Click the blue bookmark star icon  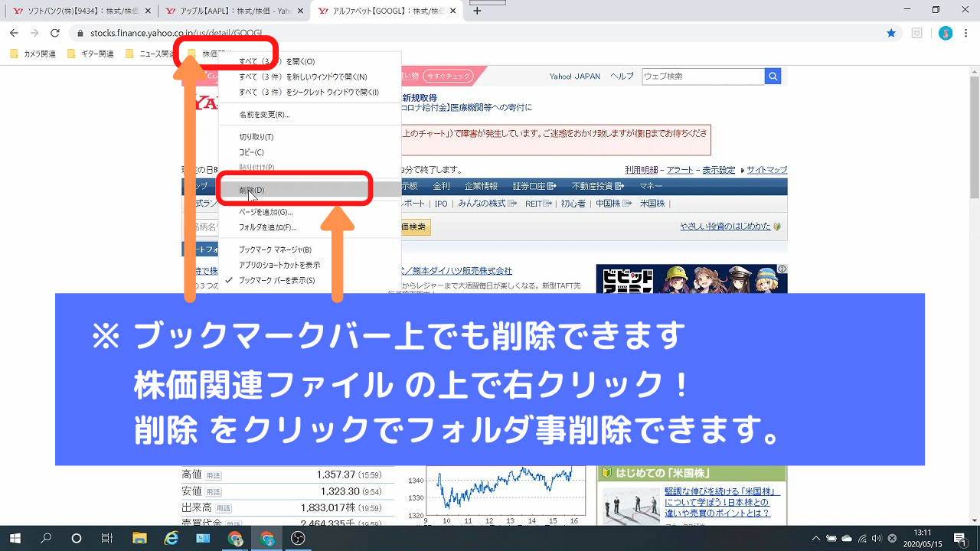[891, 33]
